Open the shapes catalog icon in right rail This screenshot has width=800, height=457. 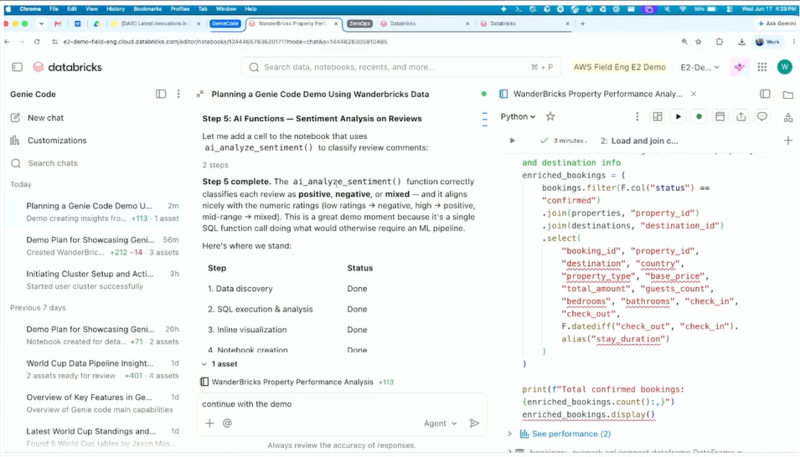click(x=788, y=118)
